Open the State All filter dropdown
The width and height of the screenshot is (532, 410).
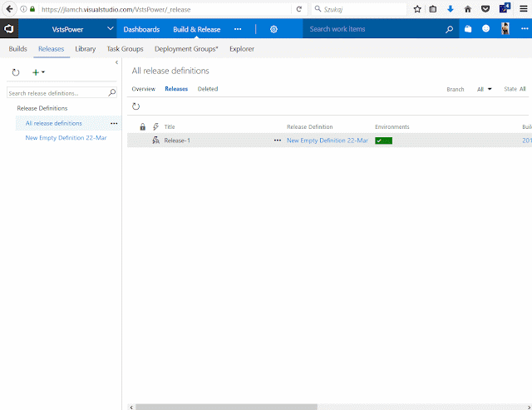coord(515,89)
